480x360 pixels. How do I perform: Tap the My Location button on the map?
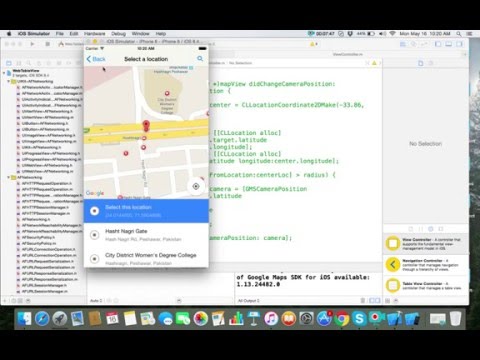pos(196,186)
